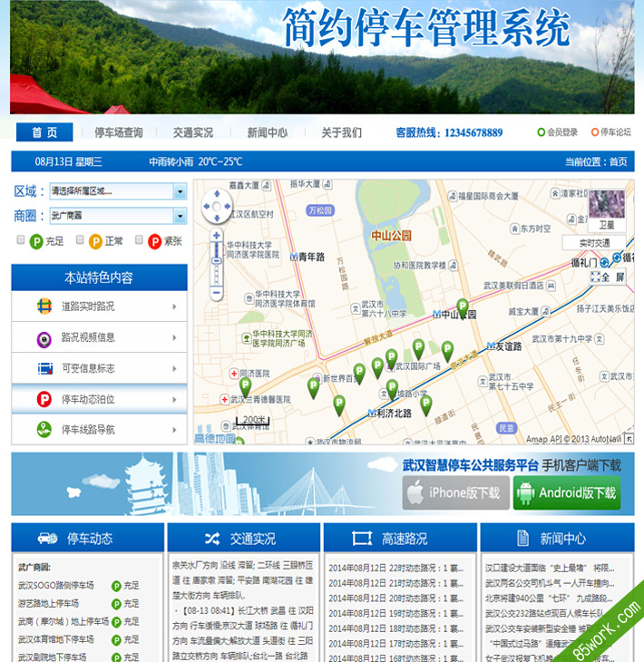
Task: Click orange 正常 P icon
Action: [x=95, y=241]
